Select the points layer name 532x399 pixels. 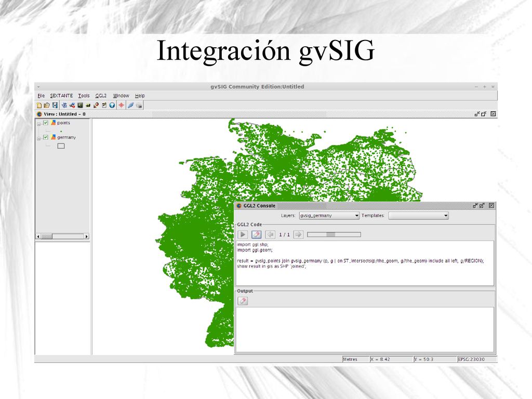point(63,123)
